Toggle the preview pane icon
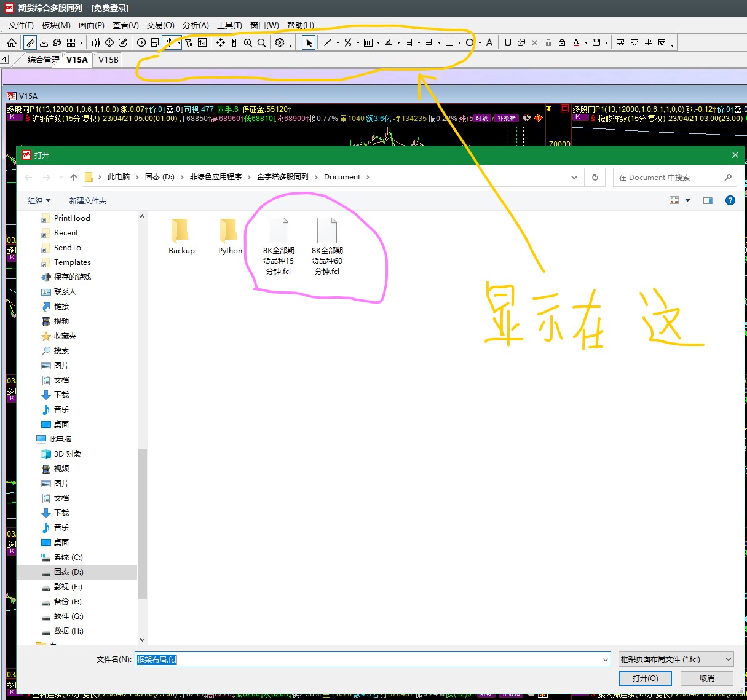Image resolution: width=747 pixels, height=700 pixels. pyautogui.click(x=708, y=200)
